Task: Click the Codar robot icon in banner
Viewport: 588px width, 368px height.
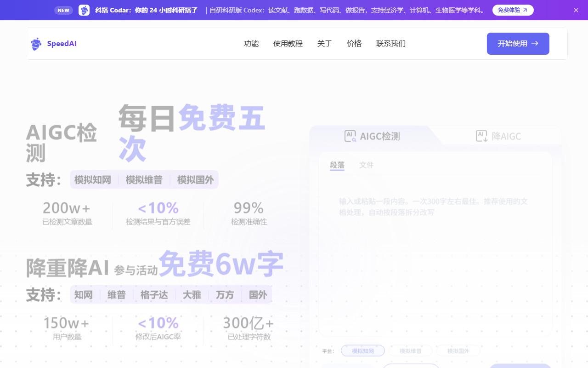Action: (84, 10)
